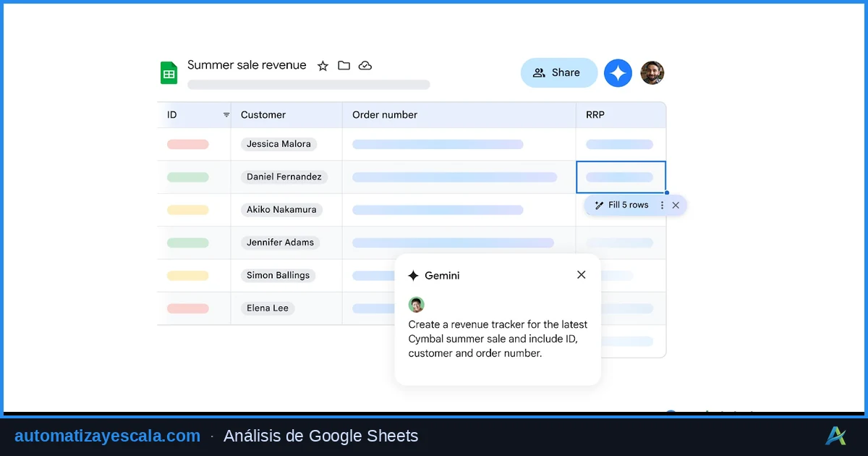This screenshot has height=456, width=868.
Task: Click the magic wand icon on Fill chip
Action: (x=601, y=205)
